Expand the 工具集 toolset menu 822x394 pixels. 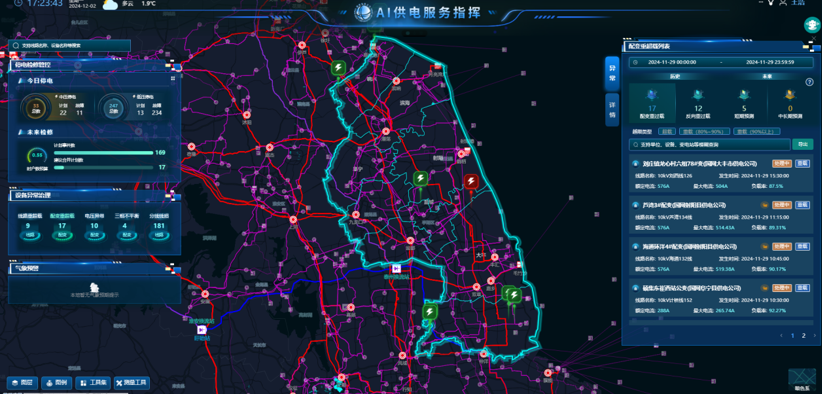click(93, 383)
